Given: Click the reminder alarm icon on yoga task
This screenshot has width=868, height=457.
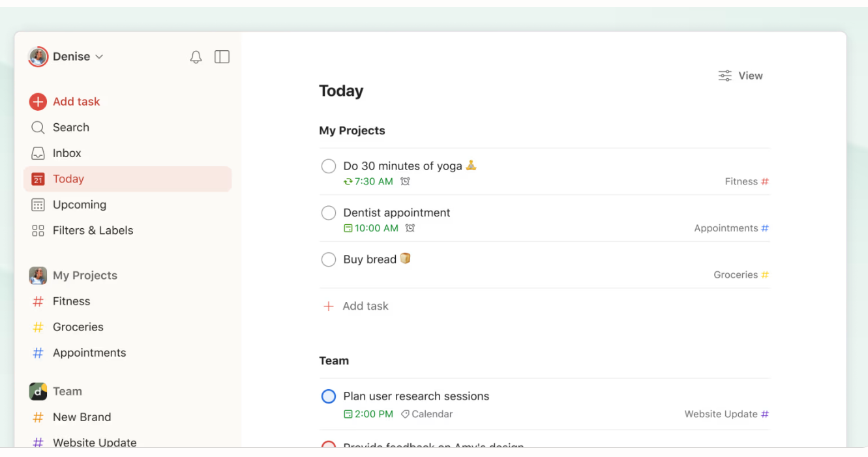Looking at the screenshot, I should coord(405,181).
